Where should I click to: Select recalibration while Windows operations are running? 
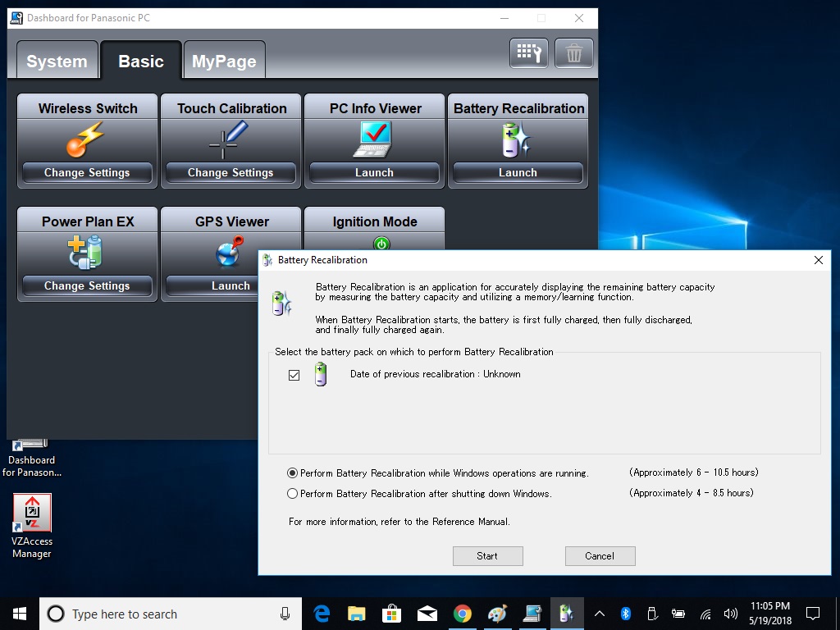click(293, 473)
